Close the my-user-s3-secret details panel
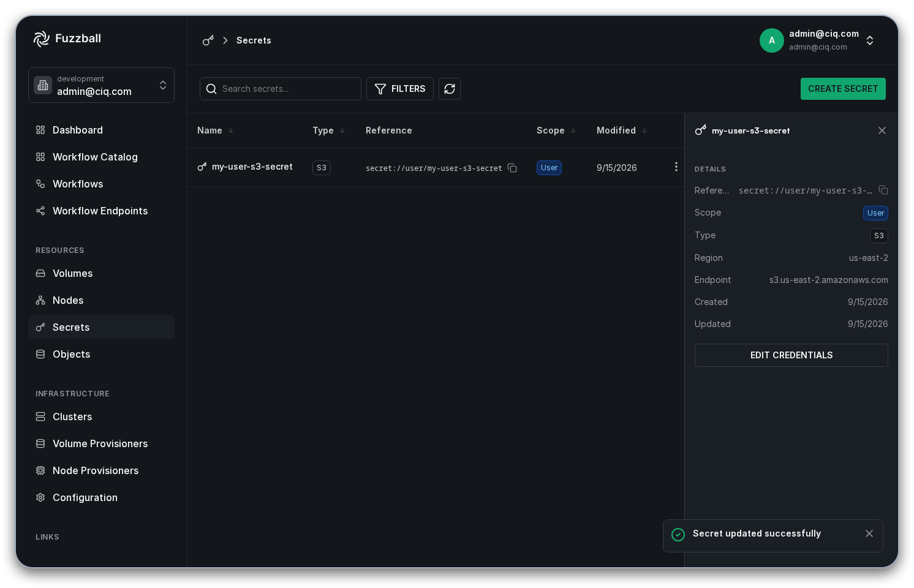 (x=882, y=130)
